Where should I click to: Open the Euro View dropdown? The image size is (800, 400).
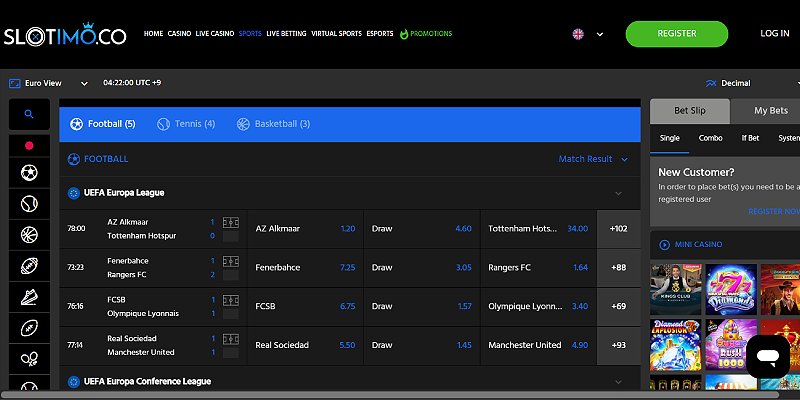[x=48, y=83]
